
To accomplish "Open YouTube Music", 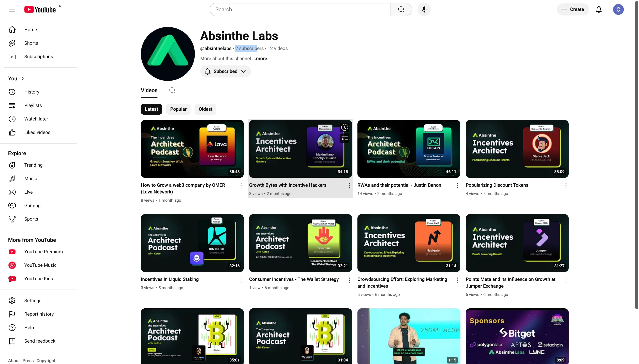I will click(40, 265).
